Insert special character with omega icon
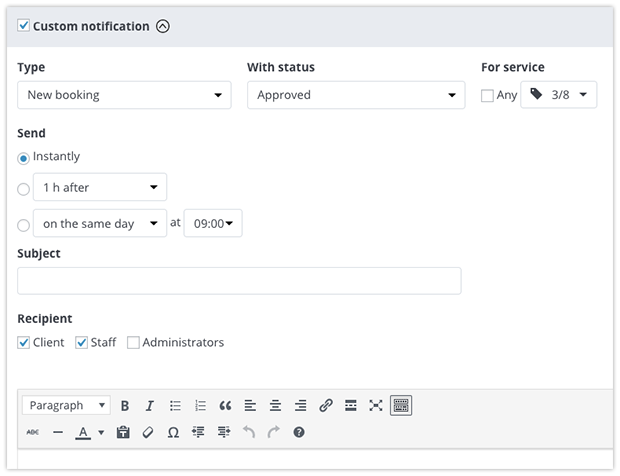The image size is (620, 476). click(x=173, y=433)
